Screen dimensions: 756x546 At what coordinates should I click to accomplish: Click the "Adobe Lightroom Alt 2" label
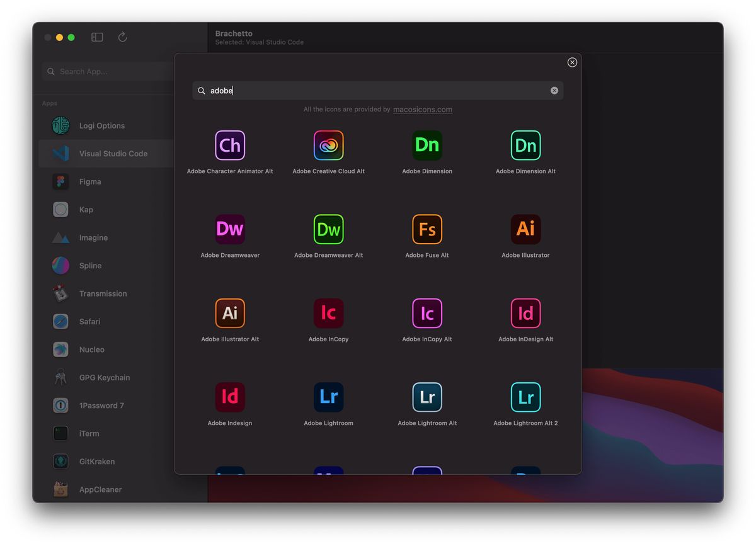(x=526, y=423)
